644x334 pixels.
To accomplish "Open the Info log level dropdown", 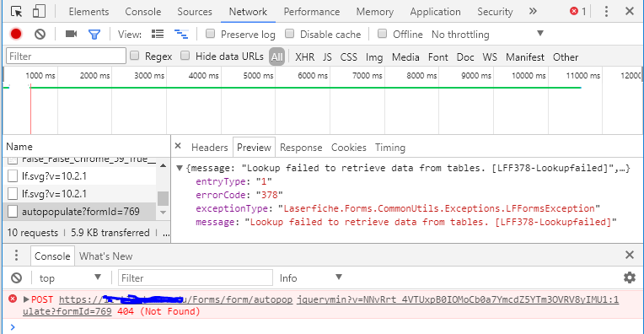I will tap(311, 278).
